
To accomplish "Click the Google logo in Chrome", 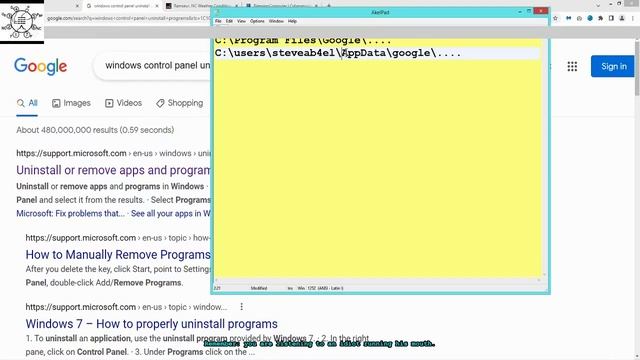I will (40, 66).
